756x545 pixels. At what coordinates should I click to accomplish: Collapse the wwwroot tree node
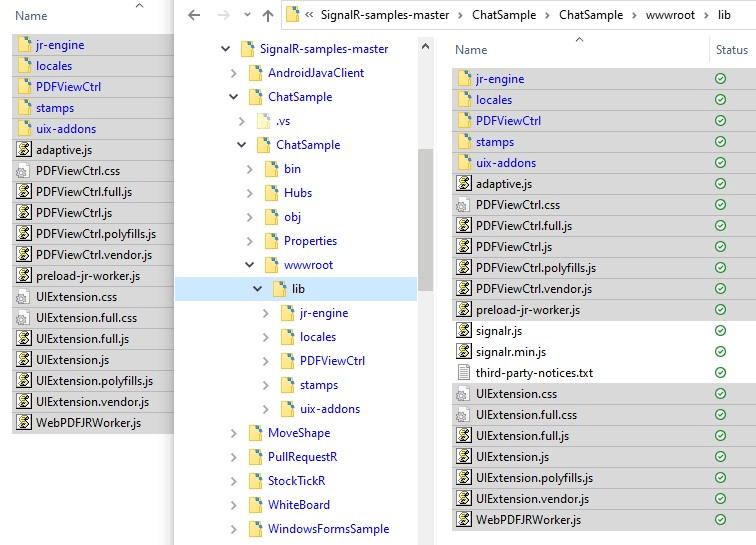click(x=249, y=265)
